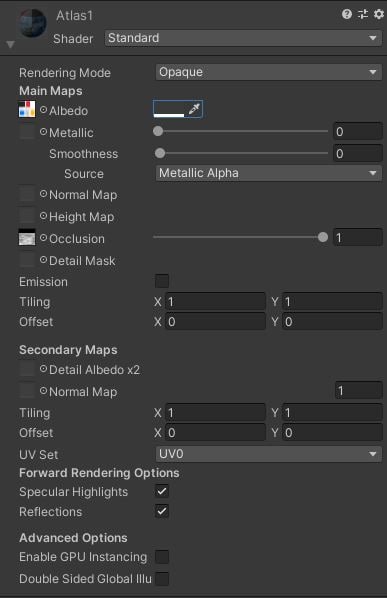Enable GPU Instancing checkbox
This screenshot has width=387, height=598.
[162, 557]
